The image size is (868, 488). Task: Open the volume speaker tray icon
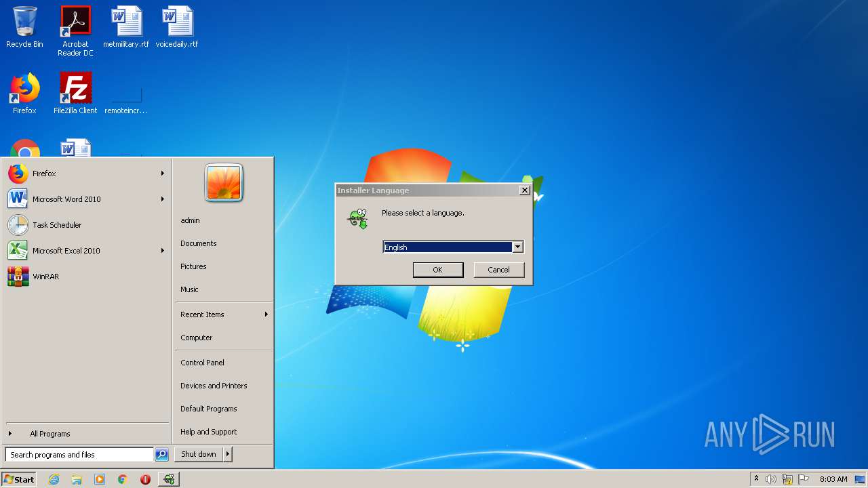tap(771, 479)
